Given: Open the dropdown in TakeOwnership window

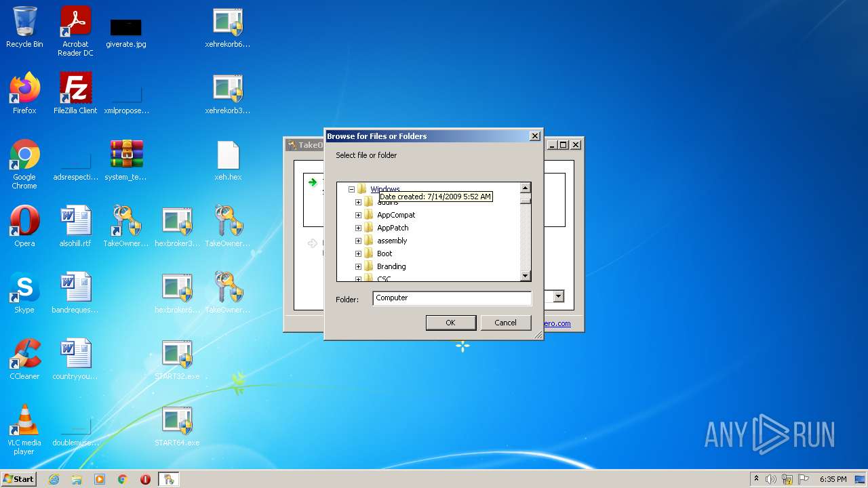Looking at the screenshot, I should pos(558,296).
